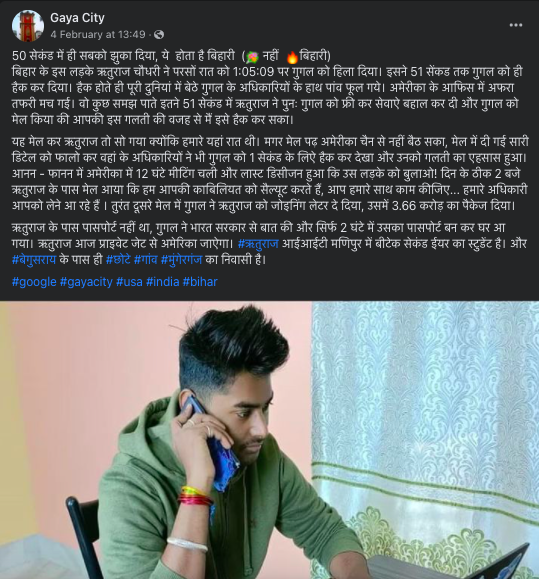Click the fire emoji in the post text
539x579 pixels.
[292, 57]
